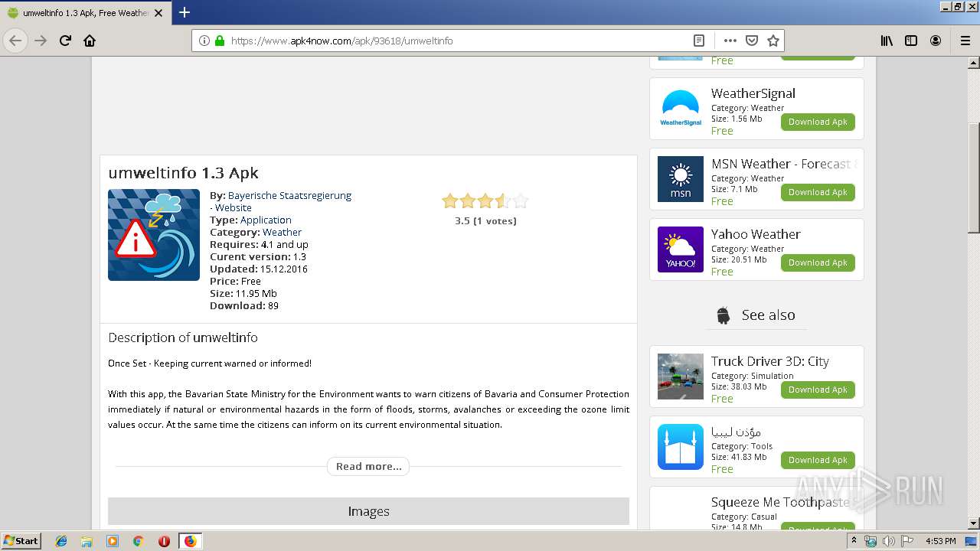This screenshot has height=551, width=980.
Task: Open the volume icon in system tray
Action: tap(888, 541)
